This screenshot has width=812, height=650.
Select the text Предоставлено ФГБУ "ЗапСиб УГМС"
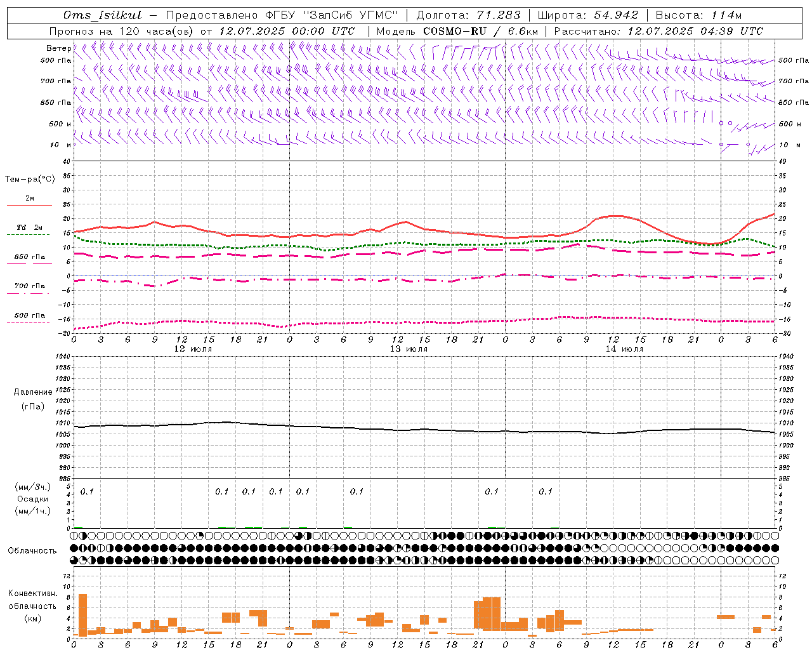(x=282, y=15)
